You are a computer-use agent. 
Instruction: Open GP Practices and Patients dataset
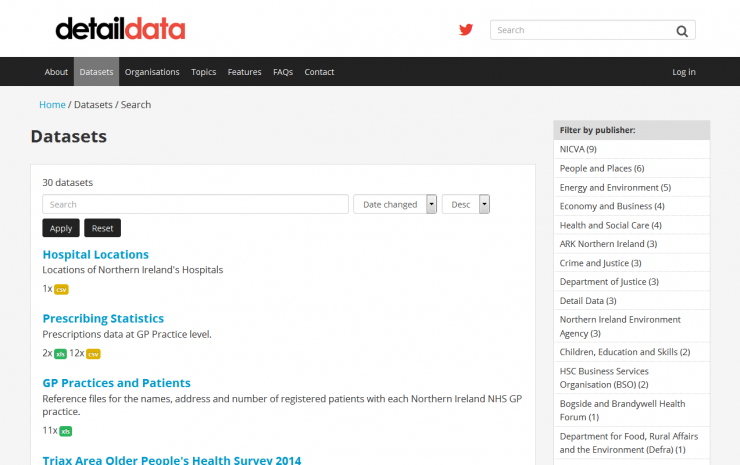117,383
